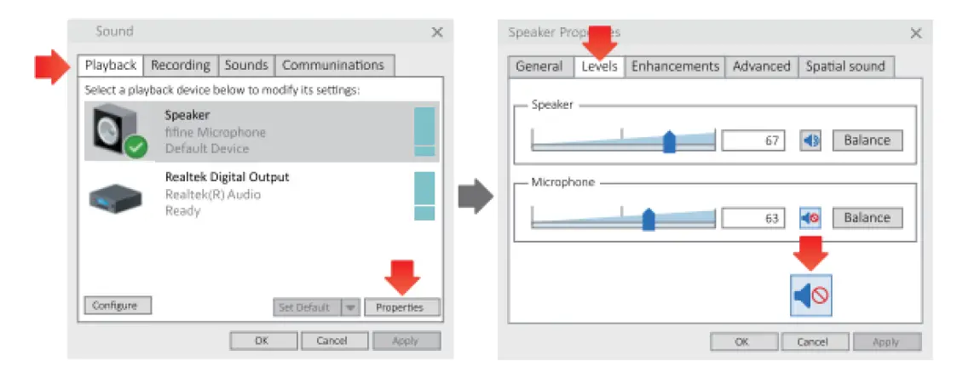Screen dimensions: 980x384
Task: Click the Speaker level value field showing 67
Action: 753,140
